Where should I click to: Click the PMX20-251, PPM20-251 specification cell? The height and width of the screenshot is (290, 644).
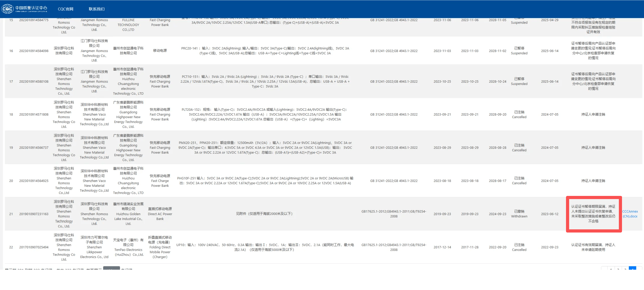click(265, 148)
